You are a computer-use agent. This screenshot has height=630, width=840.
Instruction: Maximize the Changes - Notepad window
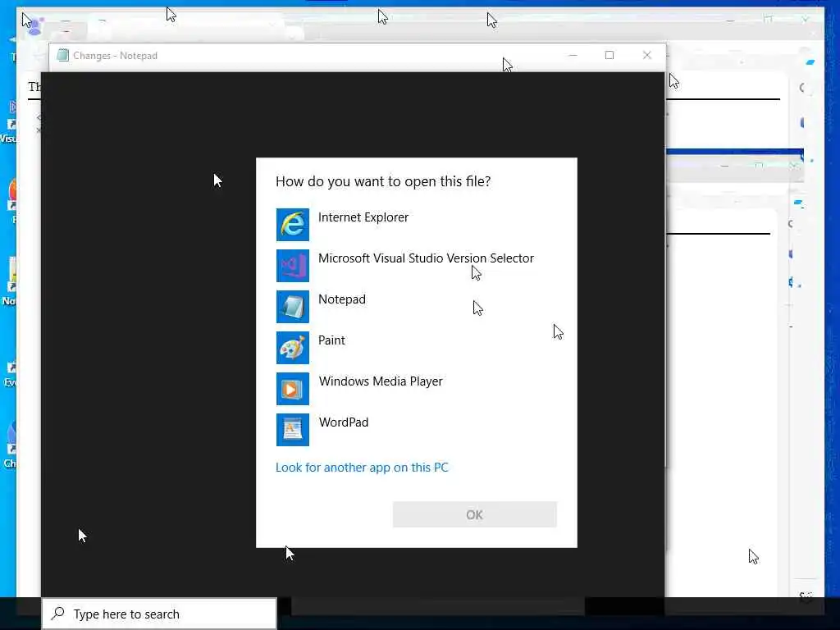[609, 55]
